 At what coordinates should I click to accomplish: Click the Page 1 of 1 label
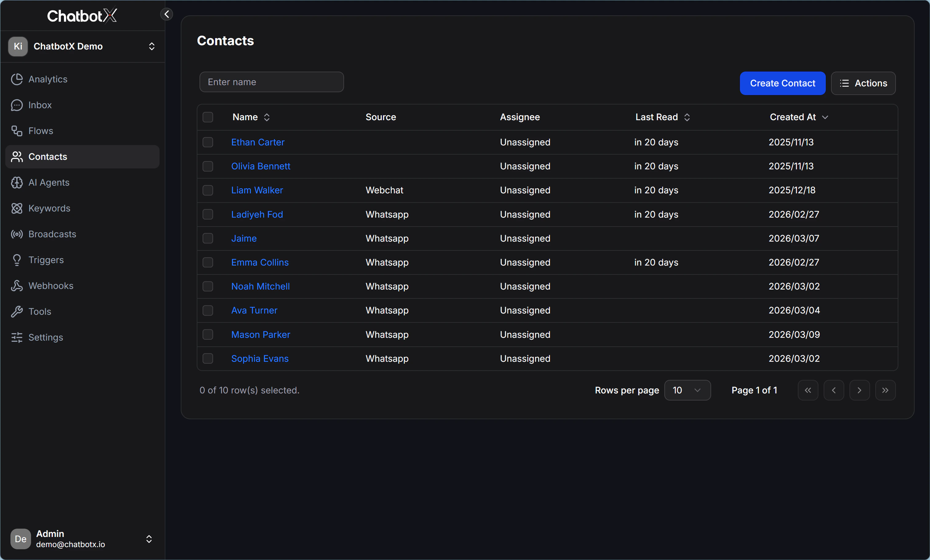coord(754,390)
